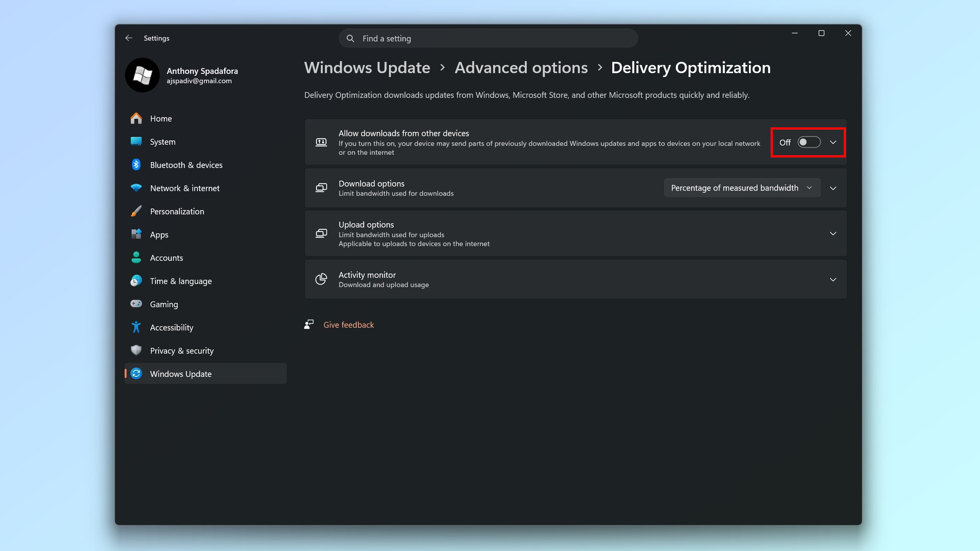Select Windows Update in the sidebar

click(x=180, y=373)
